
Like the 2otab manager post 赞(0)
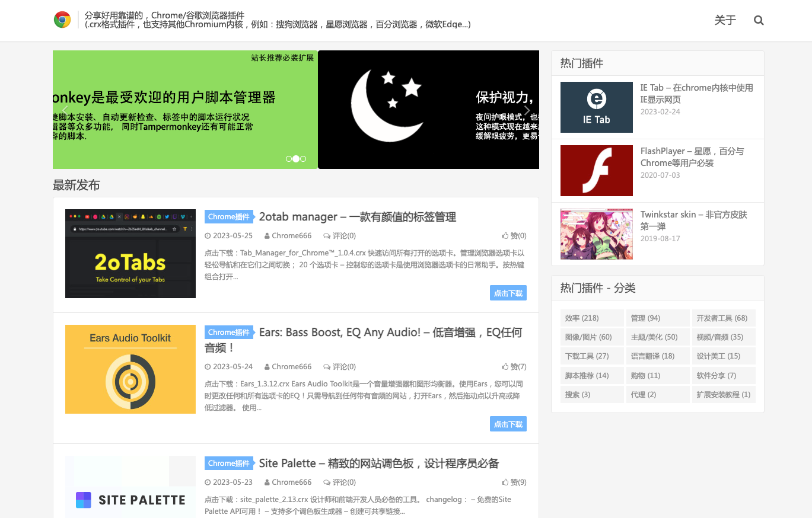[514, 235]
